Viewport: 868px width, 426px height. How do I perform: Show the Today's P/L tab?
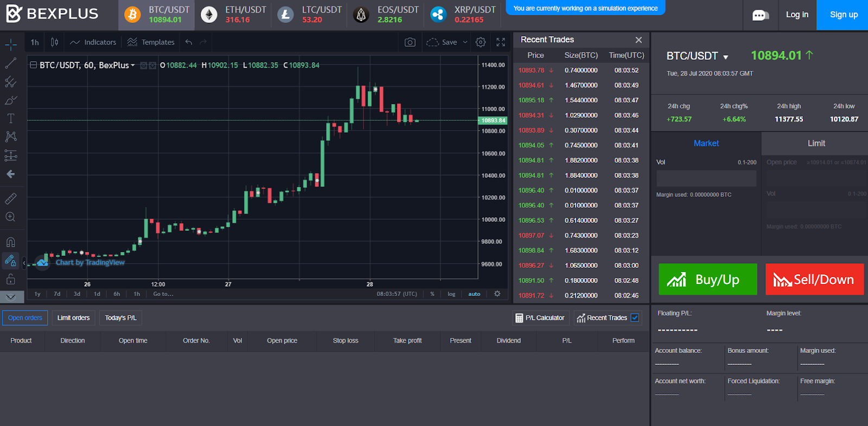coord(120,318)
